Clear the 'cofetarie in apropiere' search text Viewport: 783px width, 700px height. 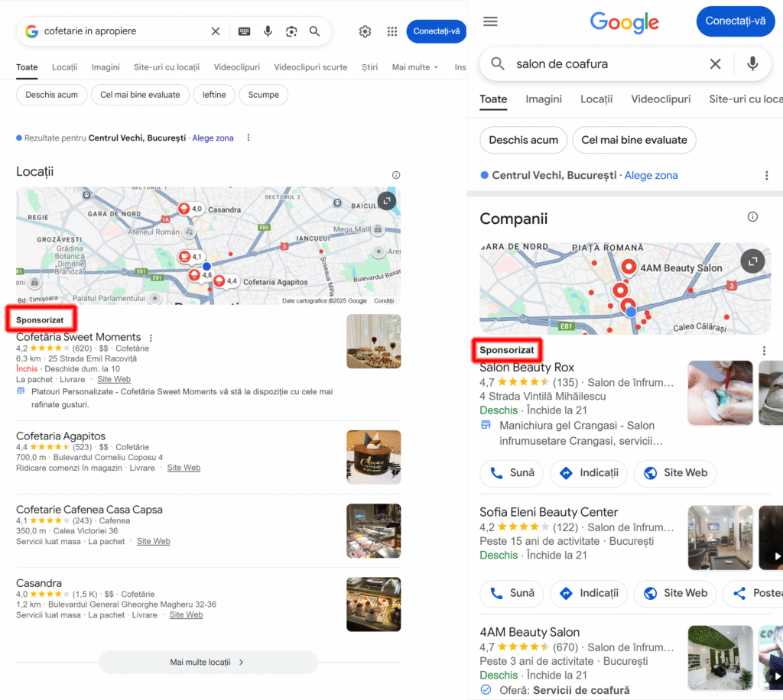(x=215, y=31)
